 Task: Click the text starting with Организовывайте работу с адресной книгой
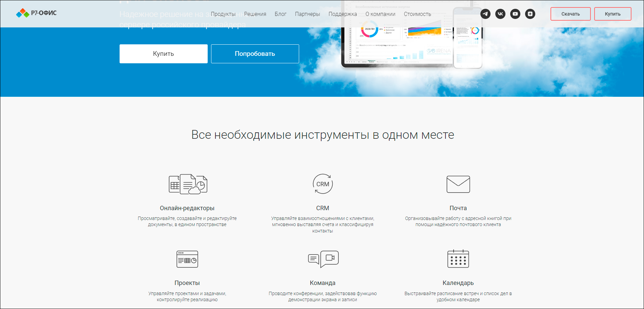point(458,221)
